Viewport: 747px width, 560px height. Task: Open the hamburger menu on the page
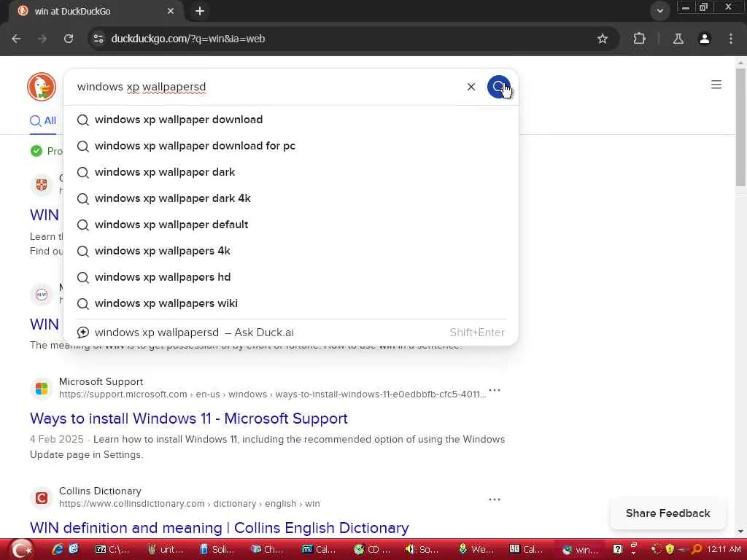[716, 85]
